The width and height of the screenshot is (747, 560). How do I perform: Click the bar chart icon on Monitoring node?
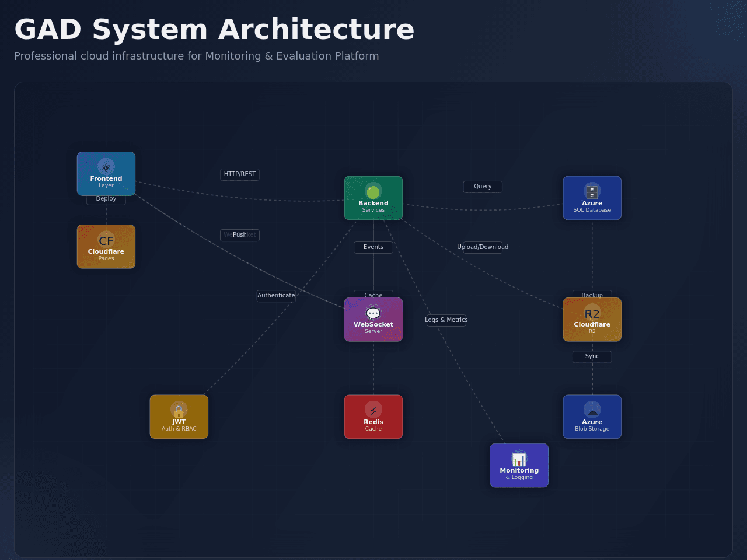click(519, 459)
